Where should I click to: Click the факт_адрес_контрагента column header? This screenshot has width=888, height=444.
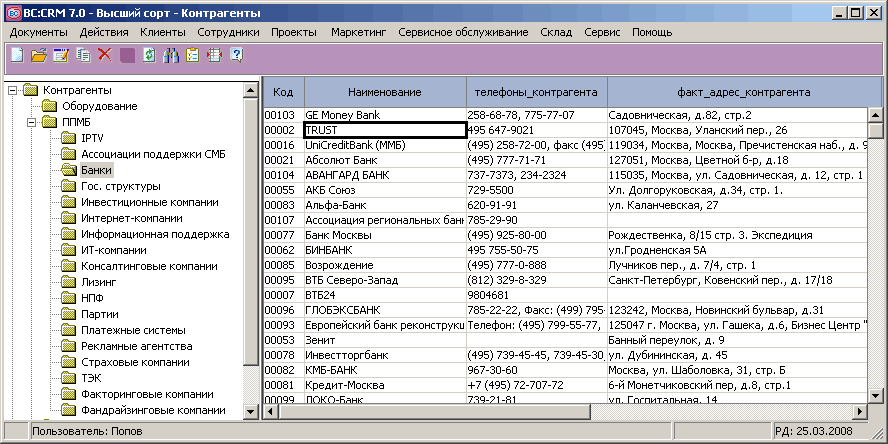(x=744, y=92)
